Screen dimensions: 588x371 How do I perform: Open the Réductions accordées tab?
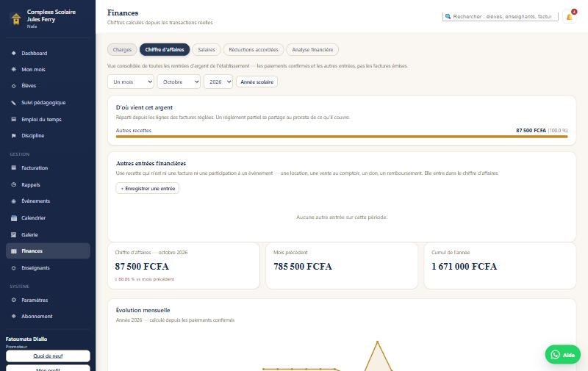(x=254, y=49)
